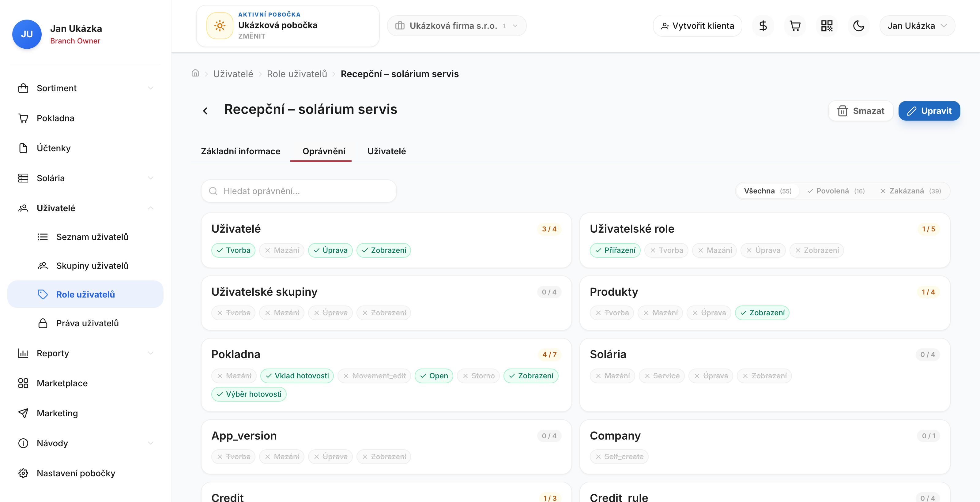The height and width of the screenshot is (502, 980).
Task: Switch to the Základní informace tab
Action: tap(240, 151)
